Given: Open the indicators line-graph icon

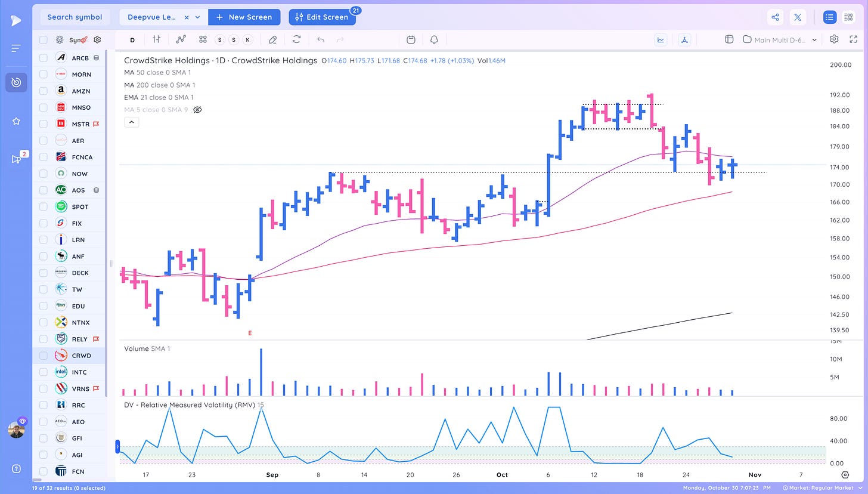Looking at the screenshot, I should [180, 39].
